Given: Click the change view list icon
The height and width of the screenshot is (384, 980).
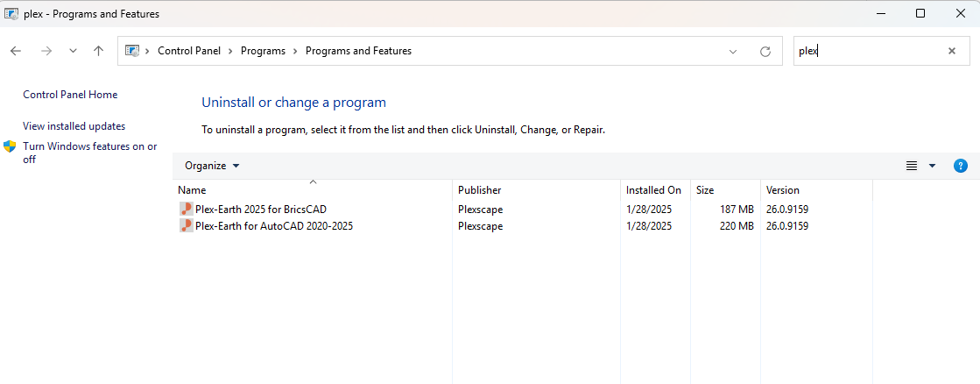Looking at the screenshot, I should (x=911, y=166).
